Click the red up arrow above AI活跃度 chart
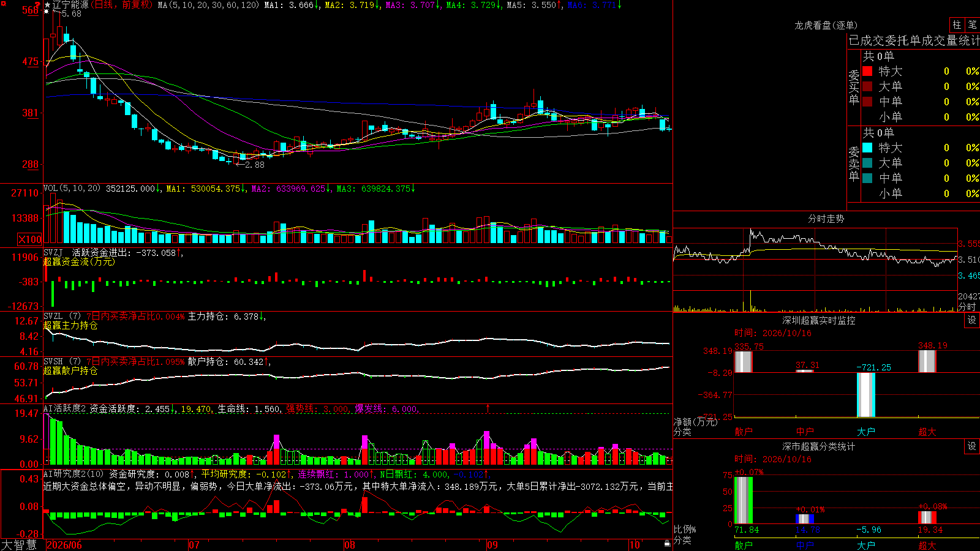 coord(488,408)
